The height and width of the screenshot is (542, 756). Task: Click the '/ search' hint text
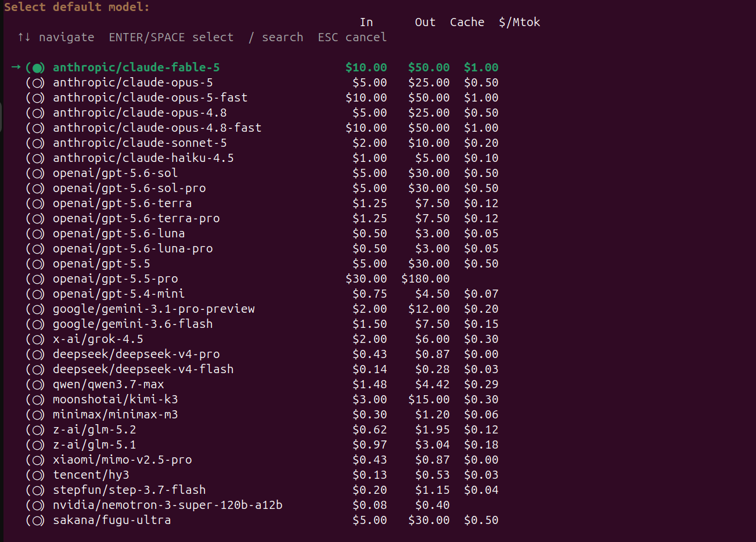(276, 37)
